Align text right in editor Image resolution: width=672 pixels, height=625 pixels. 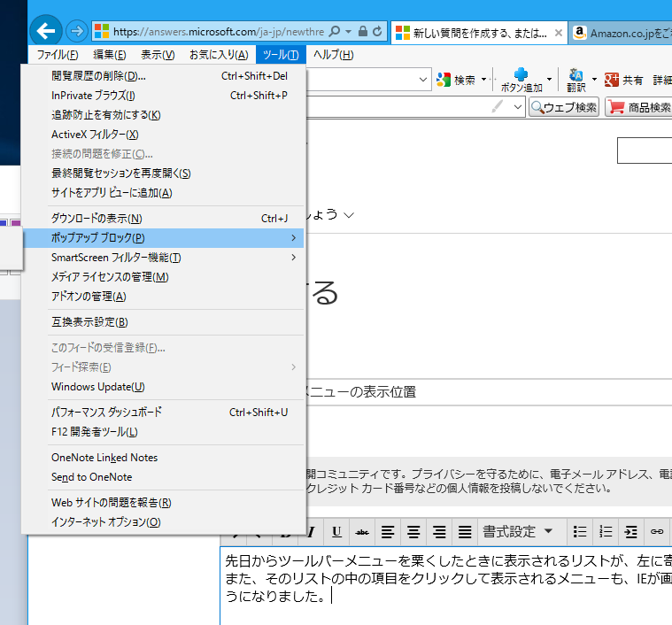(439, 532)
